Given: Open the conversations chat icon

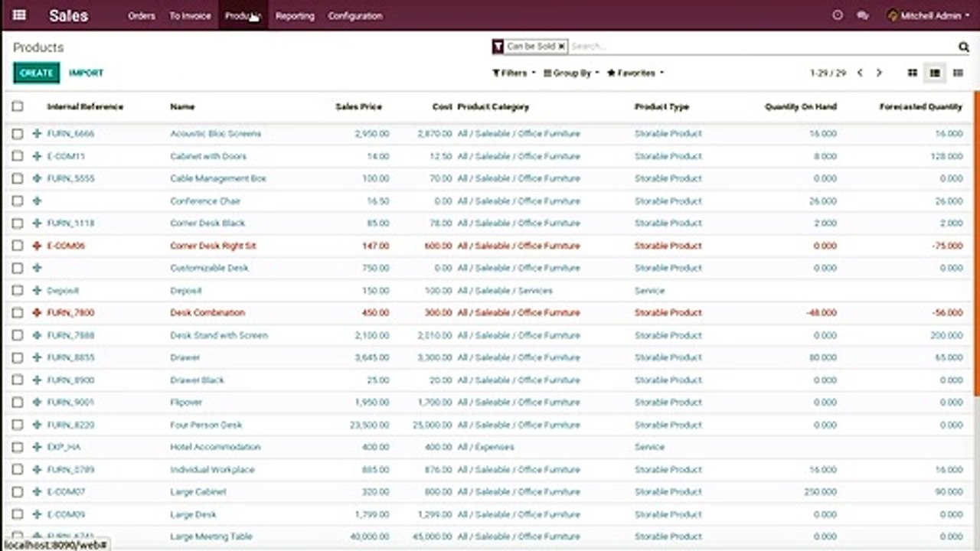Looking at the screenshot, I should point(863,15).
